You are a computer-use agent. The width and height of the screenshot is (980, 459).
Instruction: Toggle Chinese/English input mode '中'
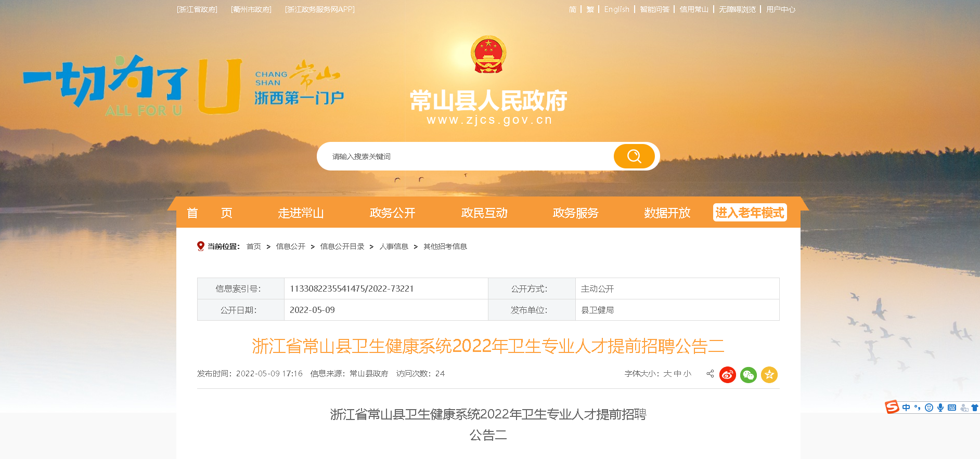click(x=906, y=408)
